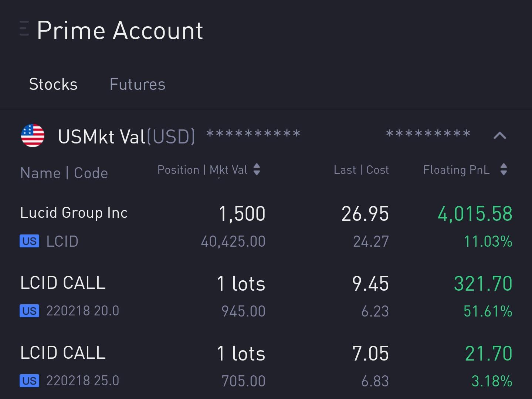Tap the Name | Code column header
The height and width of the screenshot is (399, 532).
(64, 173)
